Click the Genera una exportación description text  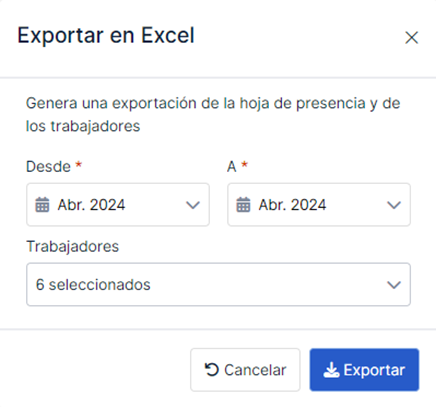tap(213, 114)
